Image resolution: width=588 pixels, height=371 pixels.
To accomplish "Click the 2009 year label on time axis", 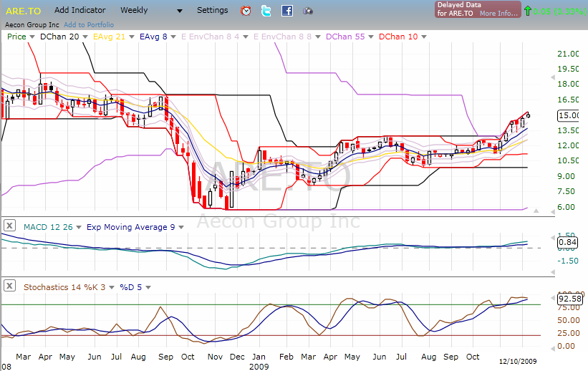I will (259, 367).
